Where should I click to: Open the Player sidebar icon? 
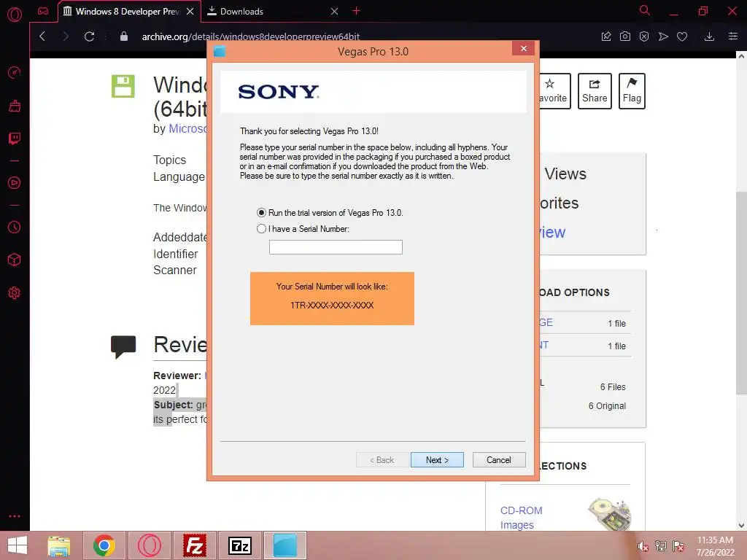pyautogui.click(x=15, y=183)
